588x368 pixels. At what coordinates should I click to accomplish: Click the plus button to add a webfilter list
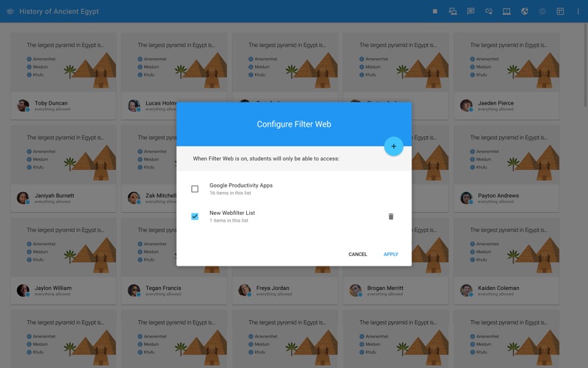[393, 146]
